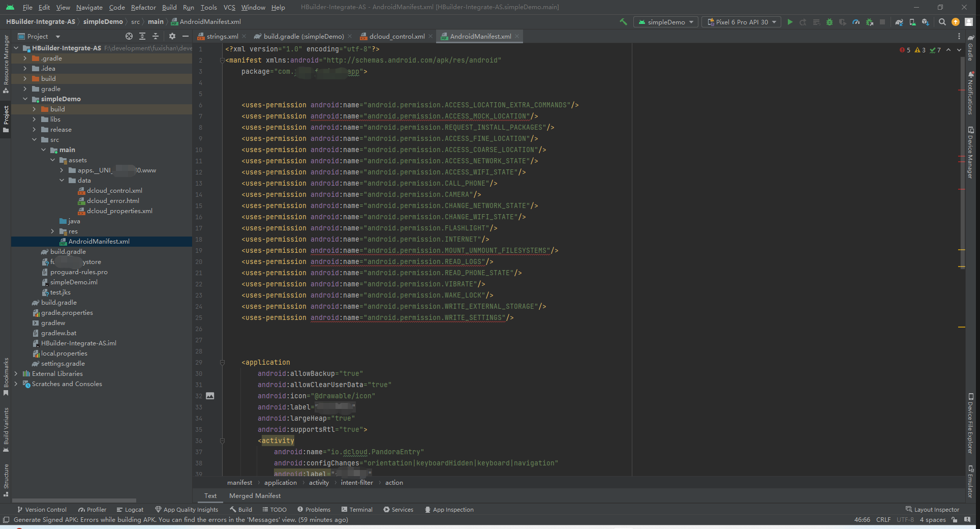Toggle the Device File Explorer panel

click(x=970, y=423)
